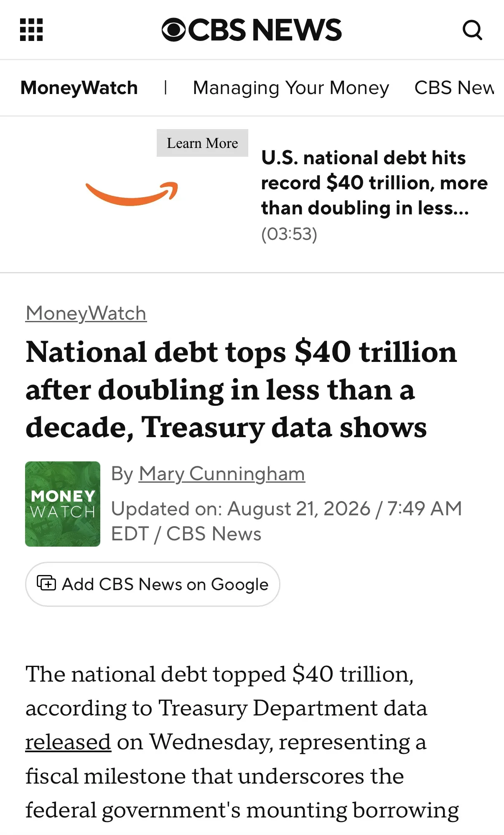This screenshot has width=504, height=835.
Task: Select the MoneyWatch nav tab
Action: (x=79, y=88)
